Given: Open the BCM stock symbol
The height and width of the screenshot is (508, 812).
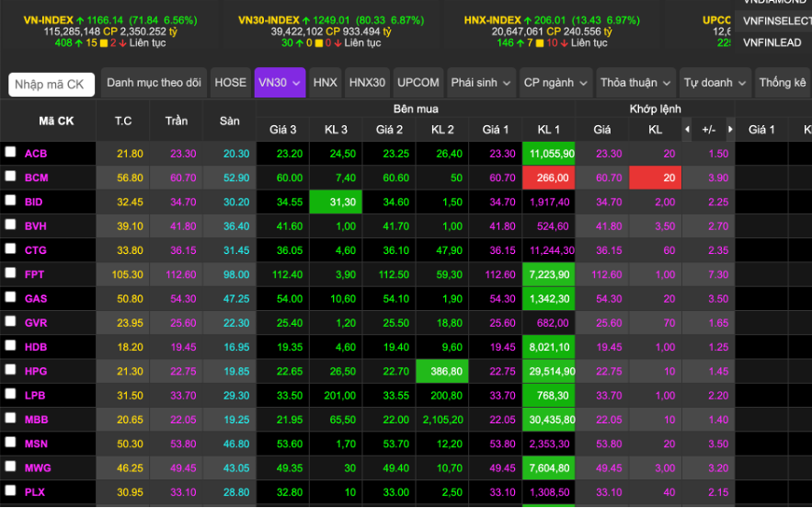Looking at the screenshot, I should (36, 178).
